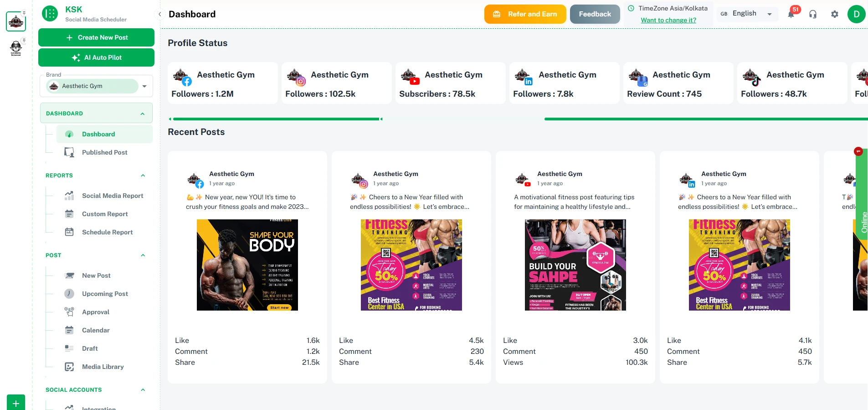Collapse the Social Accounts section

pos(143,390)
